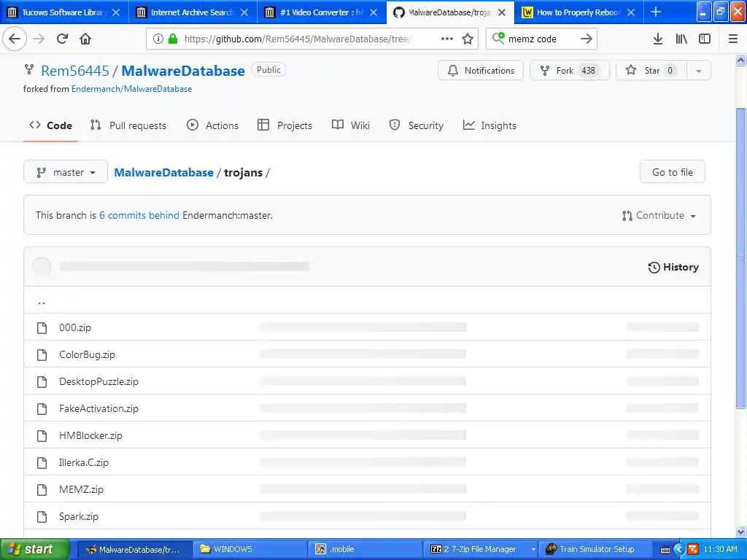Go back to previous page

click(x=15, y=39)
